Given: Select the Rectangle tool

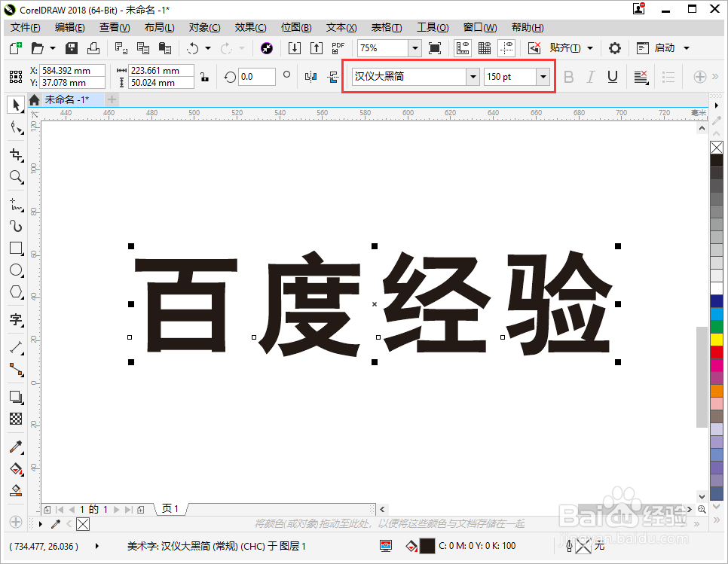Looking at the screenshot, I should [x=17, y=248].
